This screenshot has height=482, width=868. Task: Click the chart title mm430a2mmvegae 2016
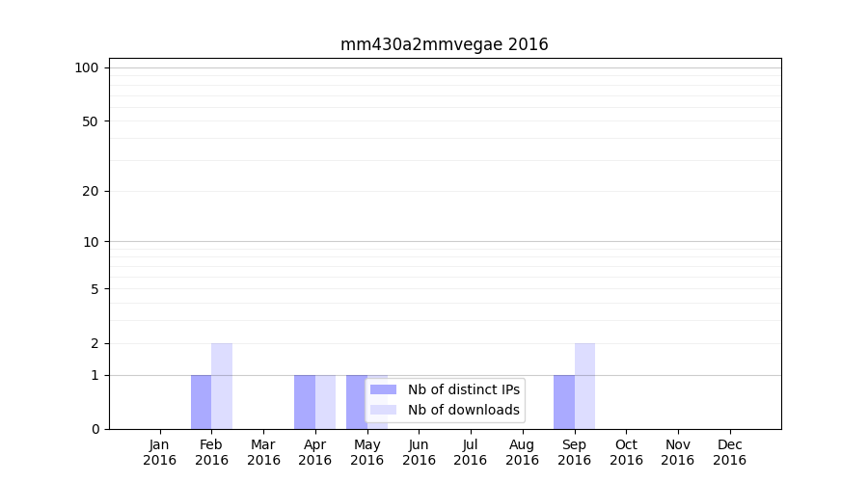pos(444,44)
